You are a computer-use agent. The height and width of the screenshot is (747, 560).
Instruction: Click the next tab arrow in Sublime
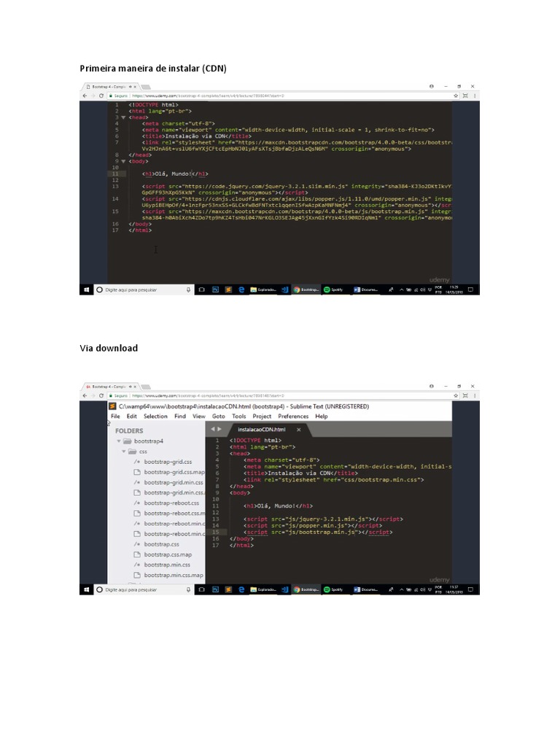[x=219, y=429]
